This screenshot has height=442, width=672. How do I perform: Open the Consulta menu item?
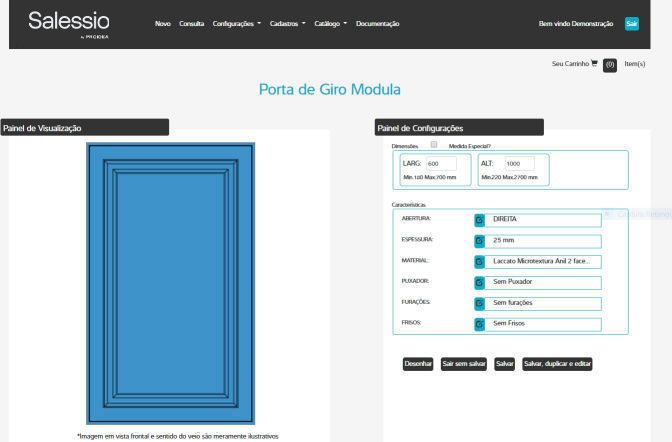click(x=191, y=23)
